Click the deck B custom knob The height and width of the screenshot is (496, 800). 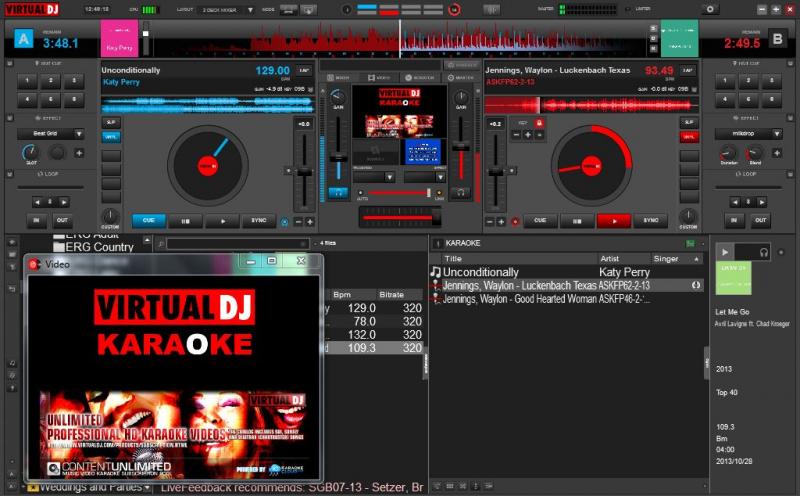click(688, 216)
